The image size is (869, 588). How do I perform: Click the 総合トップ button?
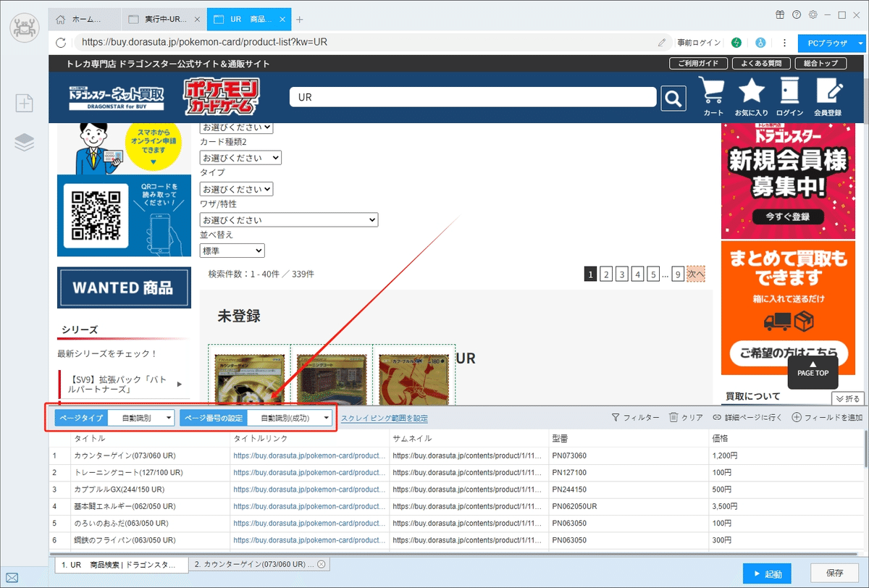pos(820,63)
